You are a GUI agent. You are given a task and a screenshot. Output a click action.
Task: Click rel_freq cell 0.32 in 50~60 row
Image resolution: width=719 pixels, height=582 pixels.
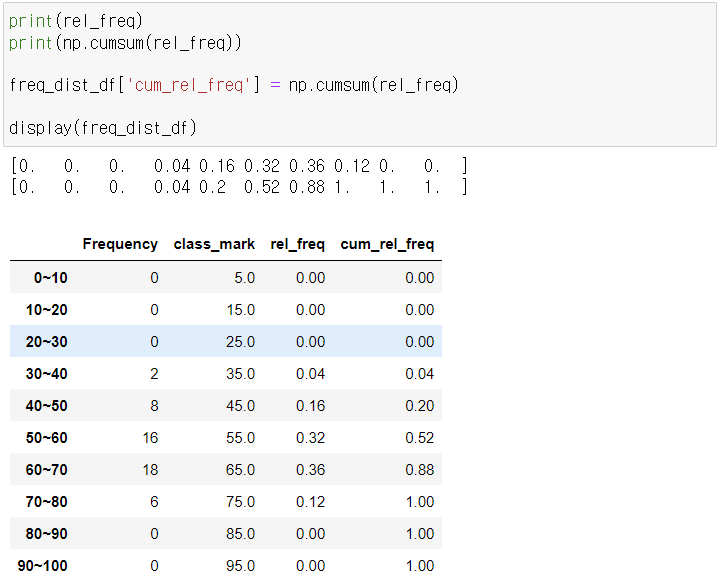[x=310, y=438]
